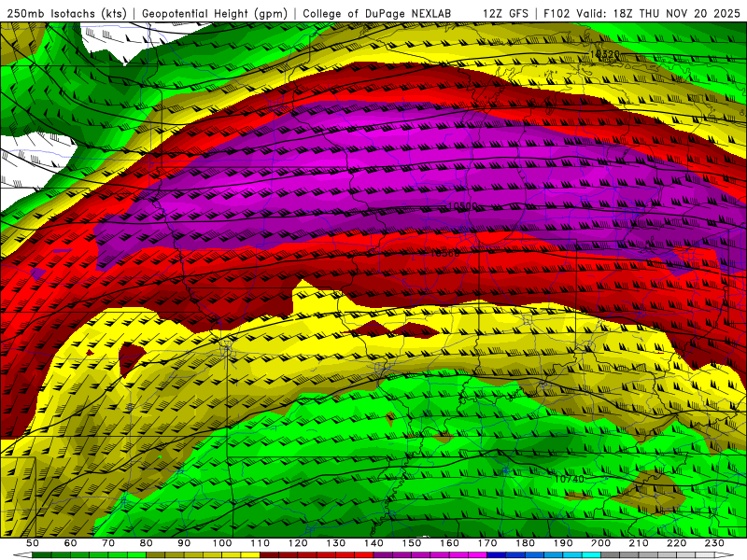Click the 150 knot legend value
Image resolution: width=747 pixels, height=560 pixels.
pos(412,543)
